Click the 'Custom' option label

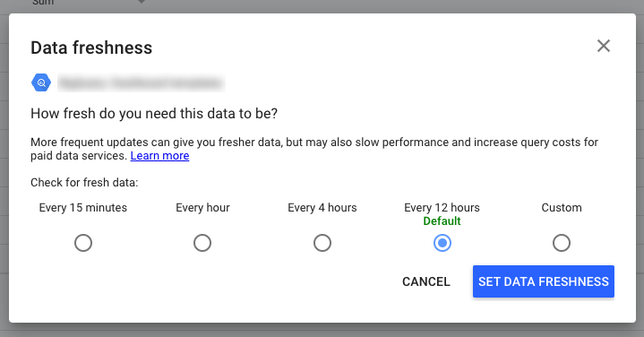(562, 208)
